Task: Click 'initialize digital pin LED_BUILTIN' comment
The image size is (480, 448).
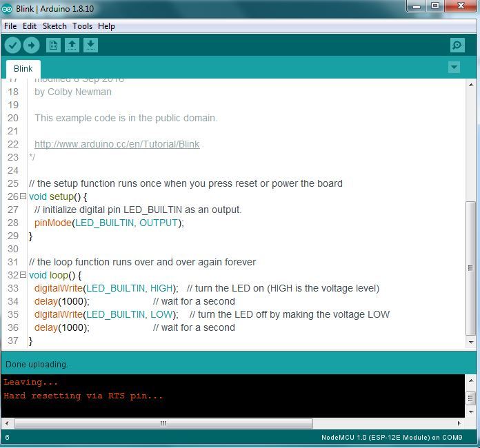Action: pyautogui.click(x=138, y=210)
